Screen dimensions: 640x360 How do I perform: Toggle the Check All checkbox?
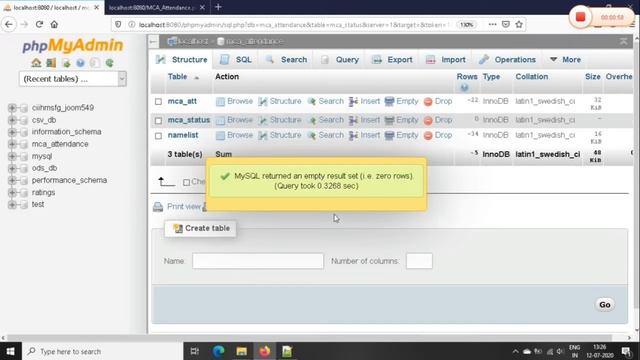tap(187, 182)
